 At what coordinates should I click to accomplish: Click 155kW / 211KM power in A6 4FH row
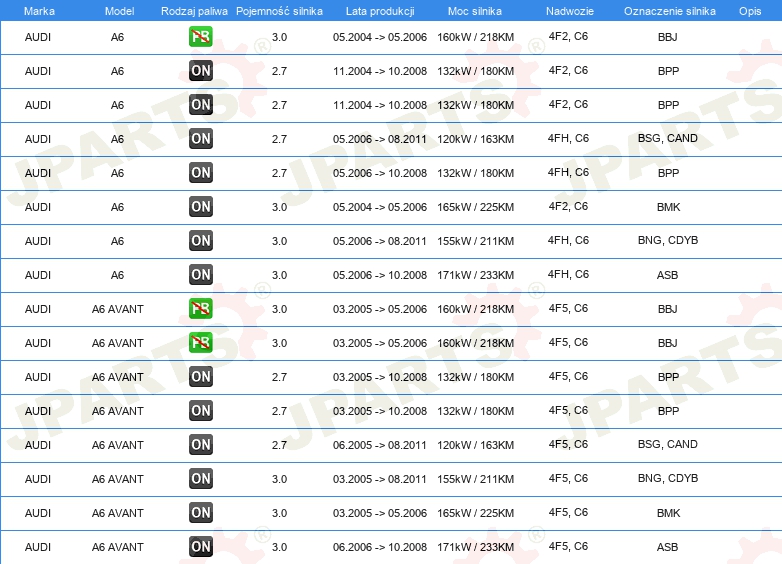[475, 241]
